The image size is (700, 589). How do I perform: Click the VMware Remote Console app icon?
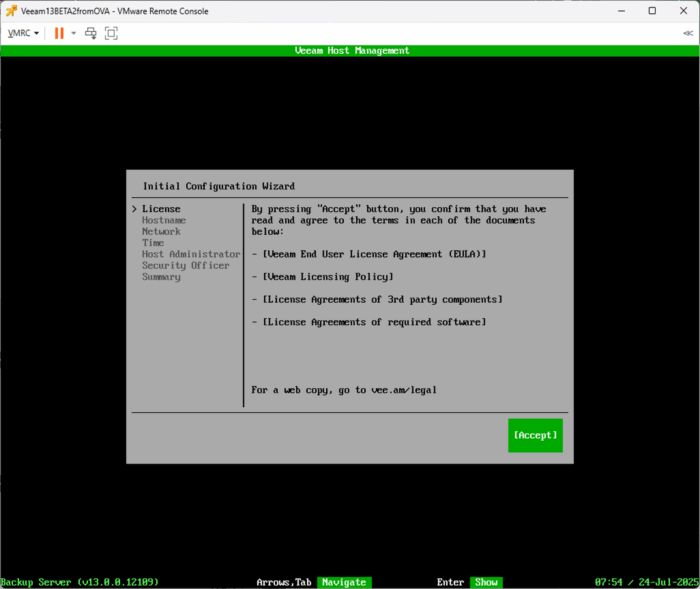11,11
